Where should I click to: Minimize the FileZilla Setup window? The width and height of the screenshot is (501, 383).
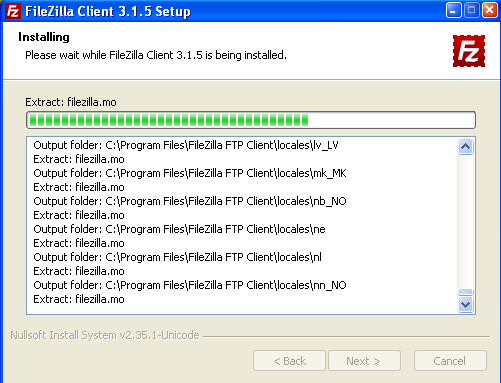coord(454,11)
